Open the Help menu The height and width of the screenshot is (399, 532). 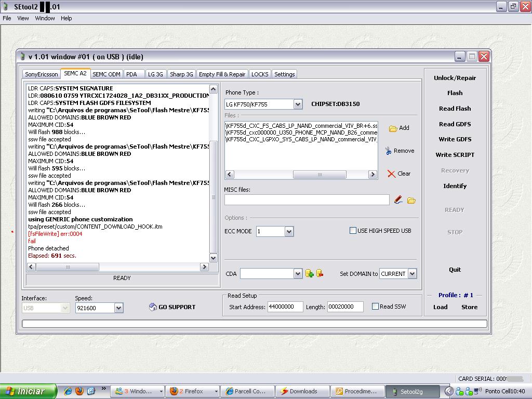coord(66,18)
